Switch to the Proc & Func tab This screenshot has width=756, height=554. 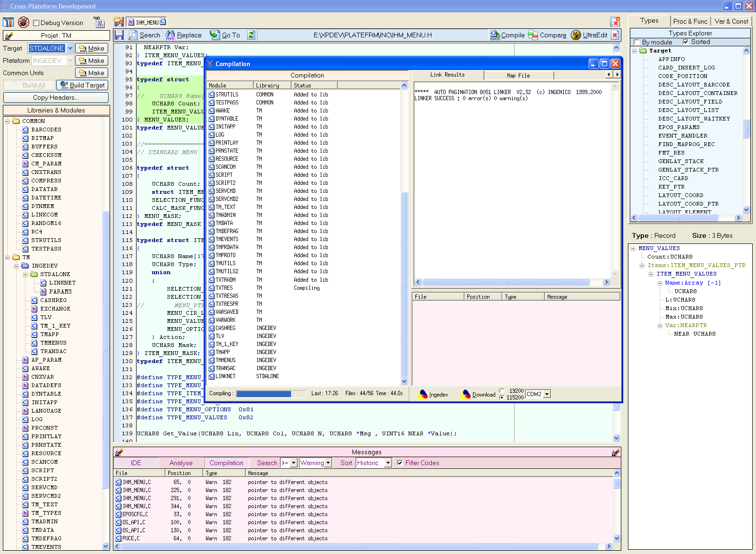point(690,21)
